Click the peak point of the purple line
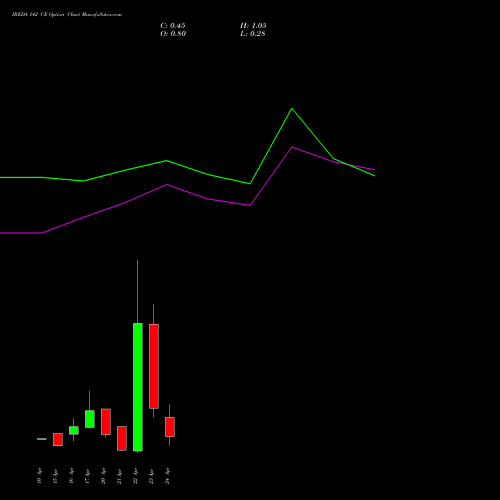The width and height of the screenshot is (500, 500). (x=292, y=147)
